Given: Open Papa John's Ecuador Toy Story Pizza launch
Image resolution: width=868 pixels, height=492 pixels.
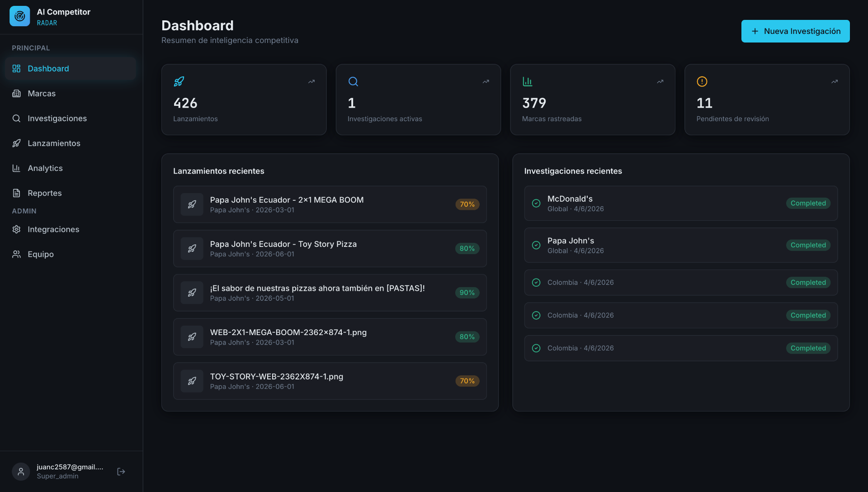Looking at the screenshot, I should pos(330,249).
